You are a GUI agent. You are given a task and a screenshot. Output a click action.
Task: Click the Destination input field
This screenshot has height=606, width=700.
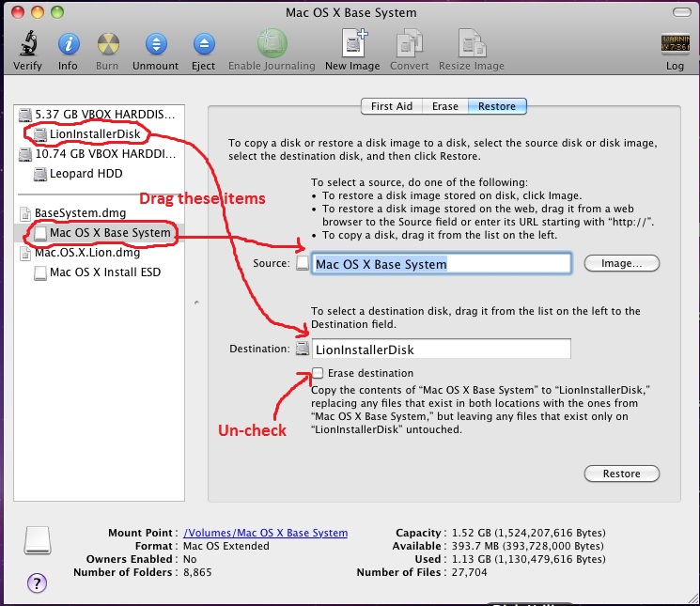441,349
